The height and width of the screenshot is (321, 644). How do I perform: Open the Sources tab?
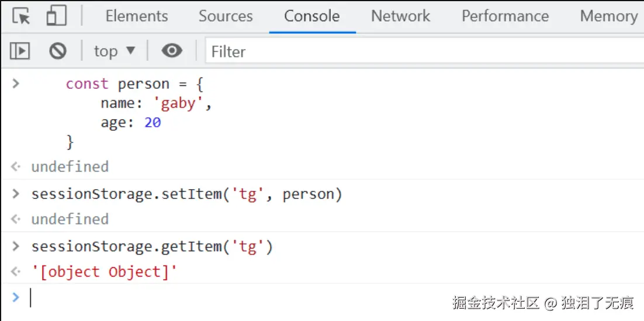[x=226, y=16]
